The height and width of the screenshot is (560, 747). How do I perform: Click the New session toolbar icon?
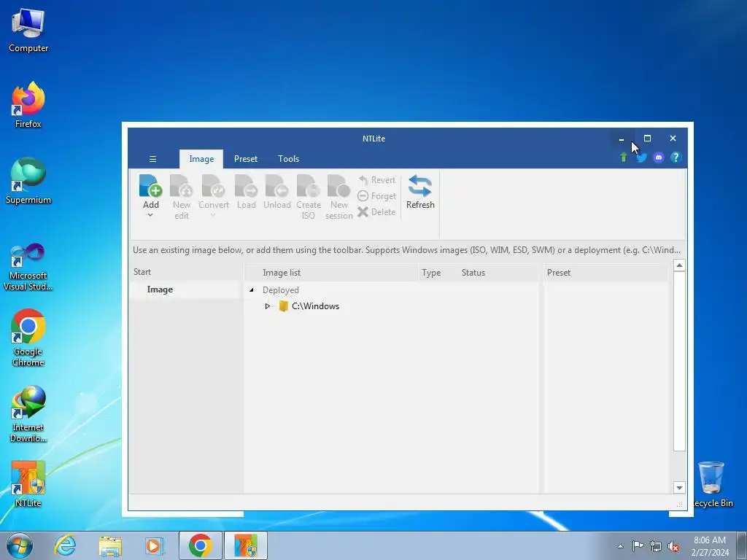pyautogui.click(x=338, y=186)
